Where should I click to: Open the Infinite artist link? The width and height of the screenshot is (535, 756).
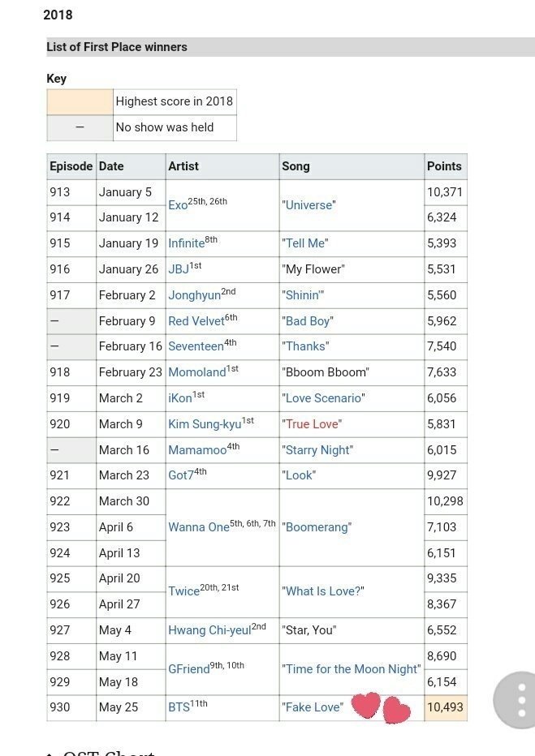tap(186, 243)
